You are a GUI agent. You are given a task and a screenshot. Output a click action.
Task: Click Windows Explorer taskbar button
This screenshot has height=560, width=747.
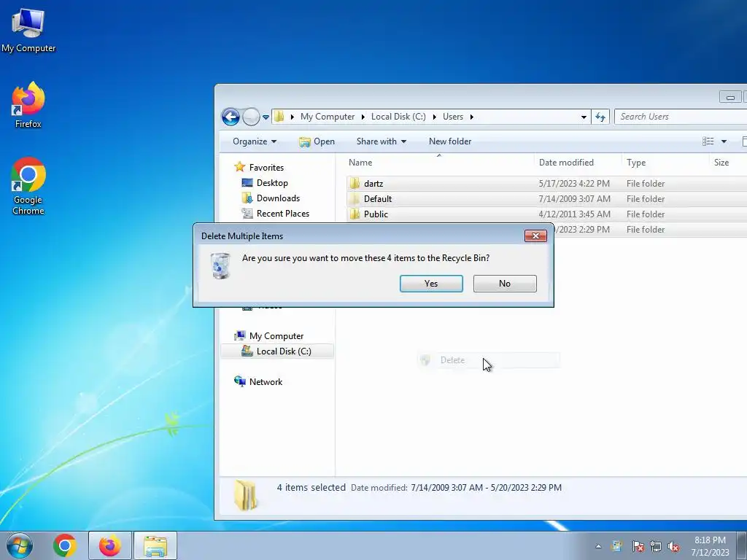point(155,545)
